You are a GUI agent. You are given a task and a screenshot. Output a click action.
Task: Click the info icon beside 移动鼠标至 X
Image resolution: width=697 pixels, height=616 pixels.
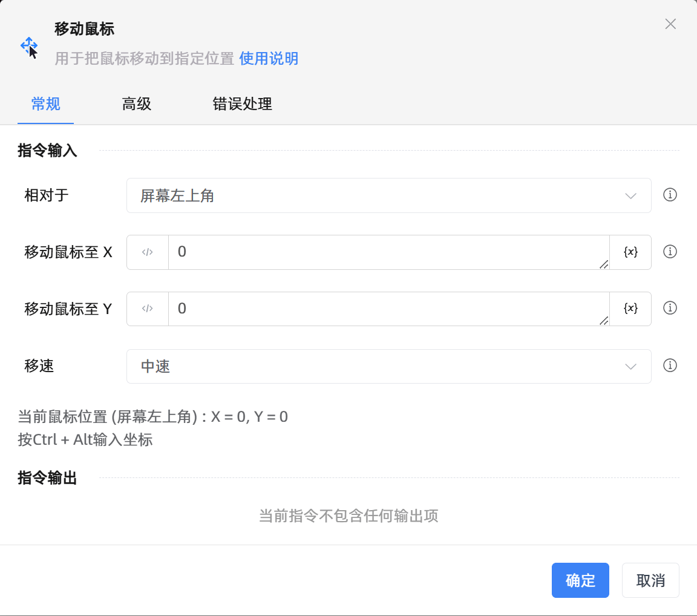670,252
